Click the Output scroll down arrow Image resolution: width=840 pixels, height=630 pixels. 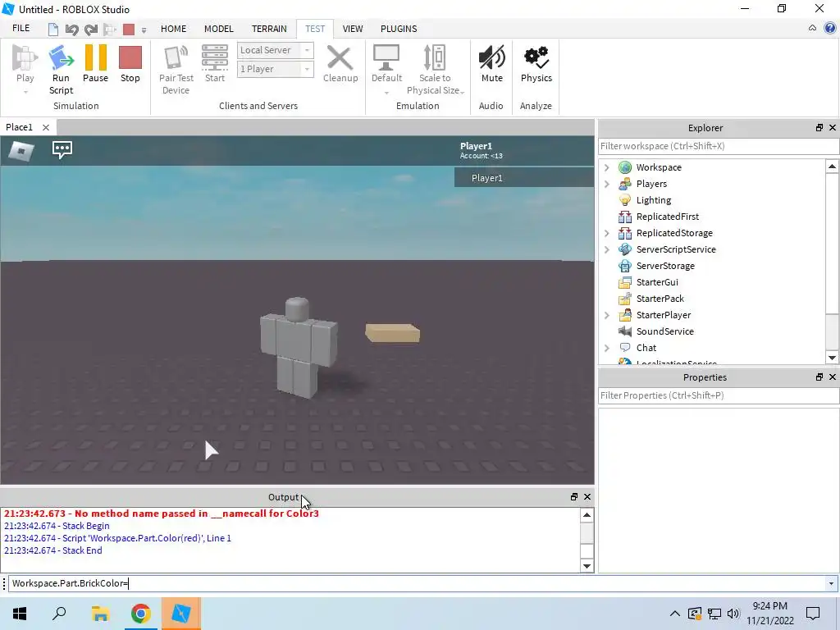[x=587, y=566]
